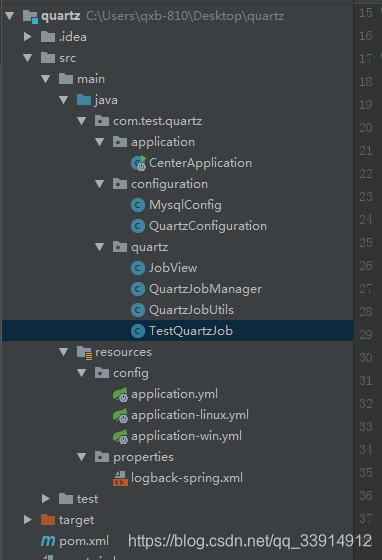Select the resources folder label
The width and height of the screenshot is (382, 560).
pos(123,352)
